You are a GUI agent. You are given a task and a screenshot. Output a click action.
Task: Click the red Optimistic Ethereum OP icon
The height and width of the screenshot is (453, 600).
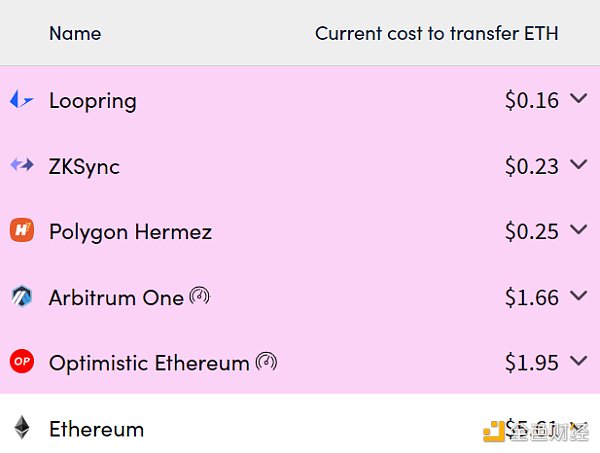pos(22,361)
